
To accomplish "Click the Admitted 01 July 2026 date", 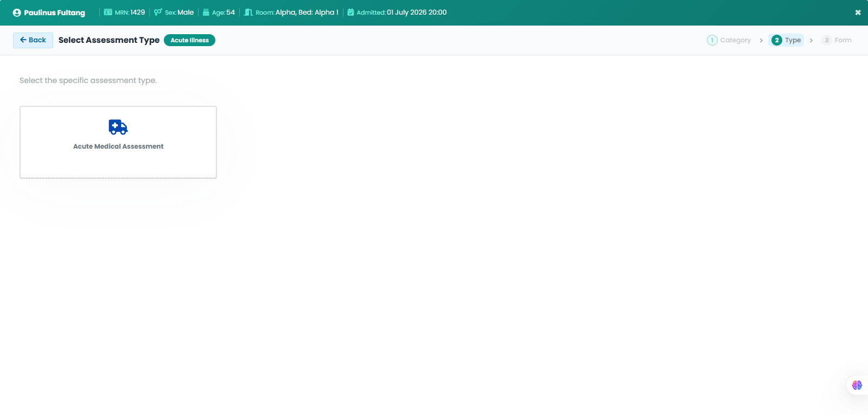I will (417, 12).
